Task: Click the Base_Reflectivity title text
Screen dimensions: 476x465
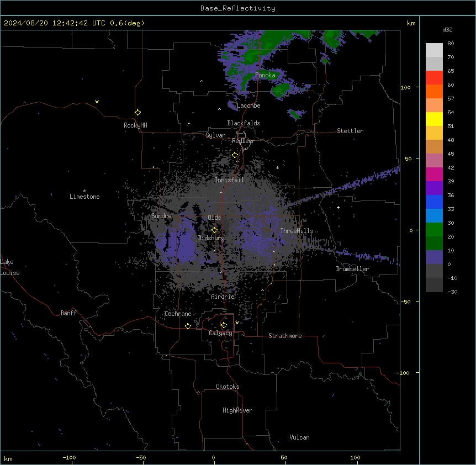Action: point(238,8)
